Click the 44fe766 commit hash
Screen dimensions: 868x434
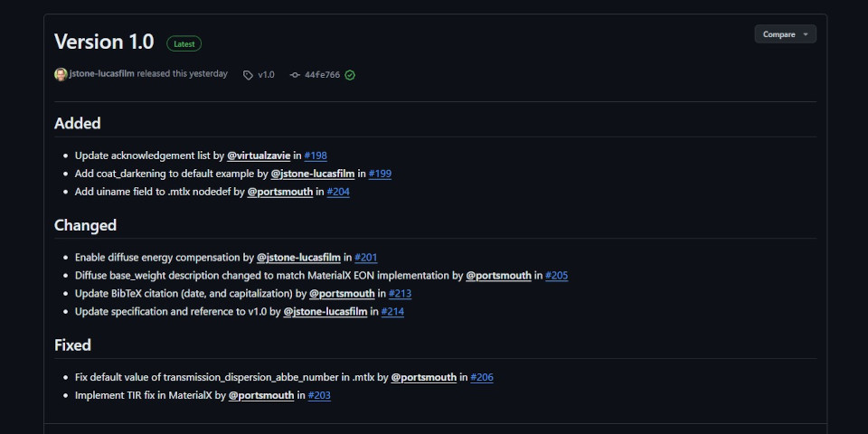coord(322,75)
